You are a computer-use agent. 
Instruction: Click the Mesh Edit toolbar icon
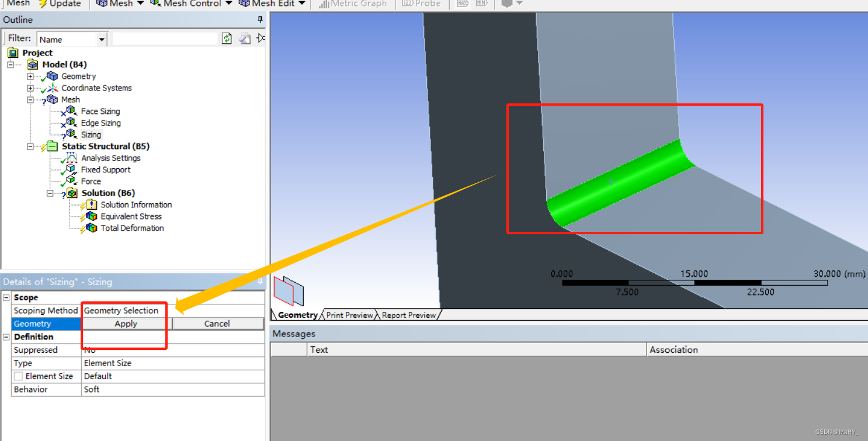(244, 4)
